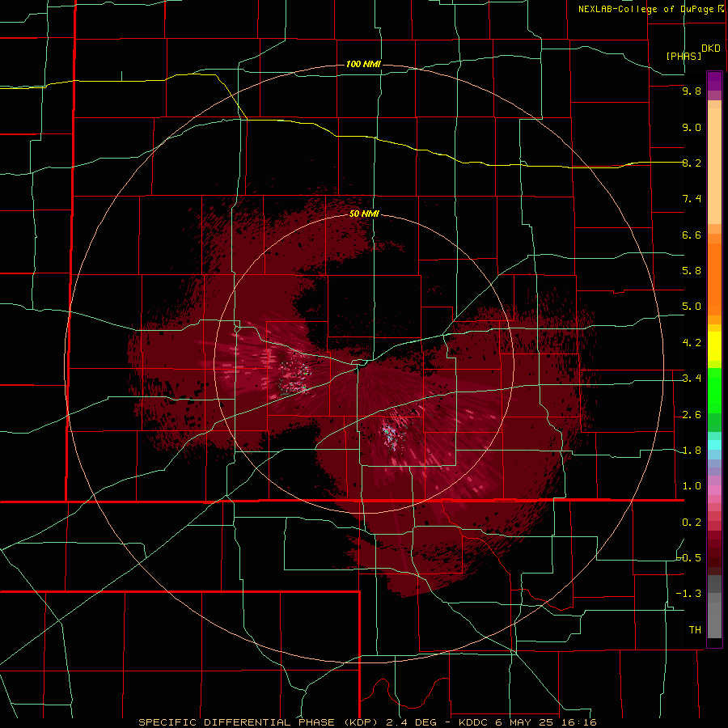
Task: Click the TH label at the scale bottom
Action: click(x=695, y=630)
